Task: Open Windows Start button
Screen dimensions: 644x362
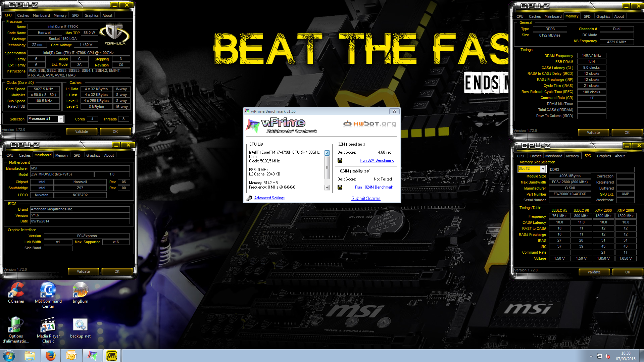Action: click(9, 356)
